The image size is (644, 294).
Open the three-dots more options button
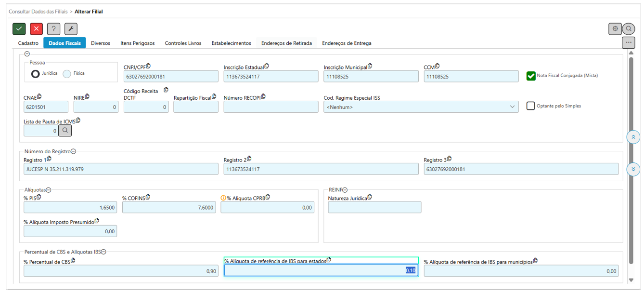pos(629,42)
